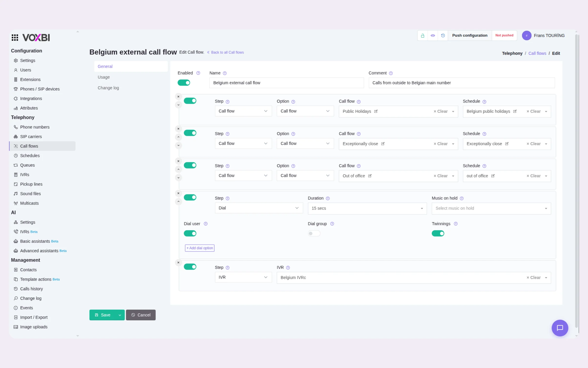Click Push configuration button

(470, 36)
